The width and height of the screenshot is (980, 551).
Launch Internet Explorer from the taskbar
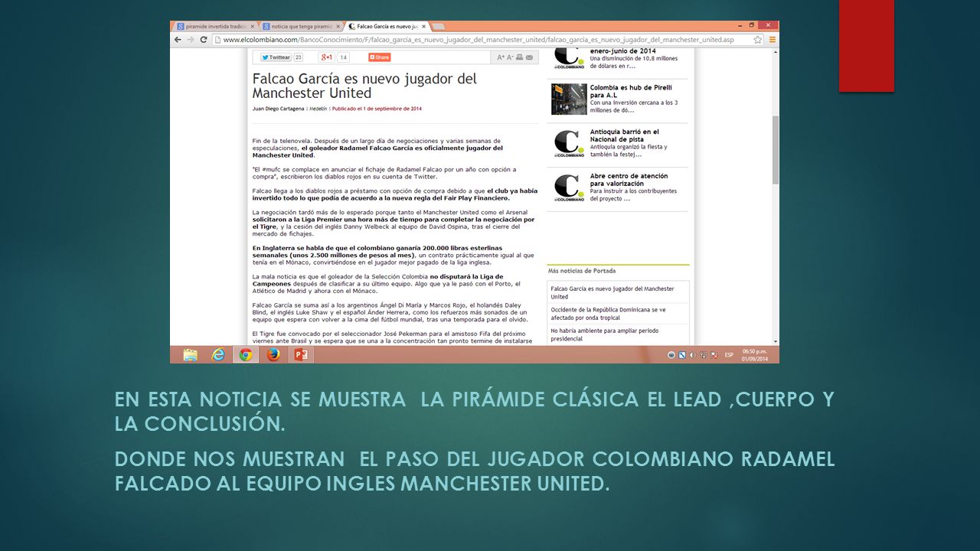pyautogui.click(x=218, y=354)
